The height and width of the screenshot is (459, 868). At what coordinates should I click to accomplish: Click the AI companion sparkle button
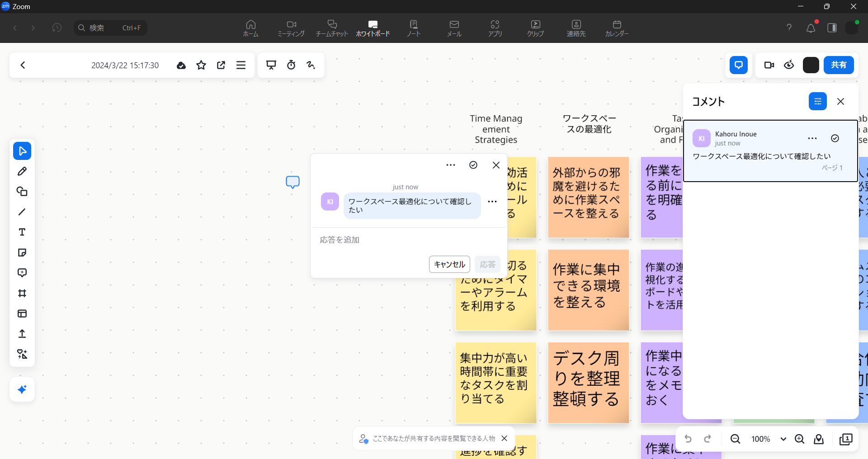[x=22, y=389]
